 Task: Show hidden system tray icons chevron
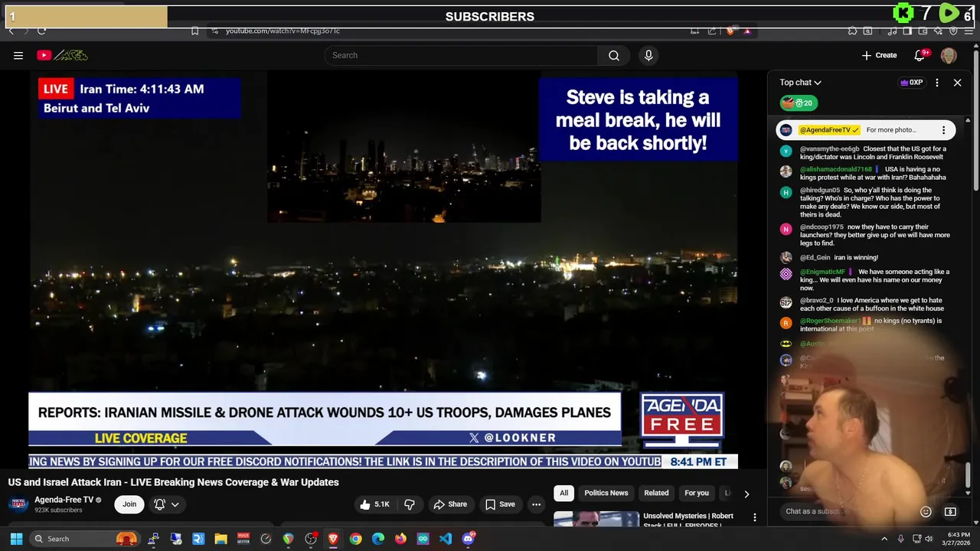(x=884, y=539)
